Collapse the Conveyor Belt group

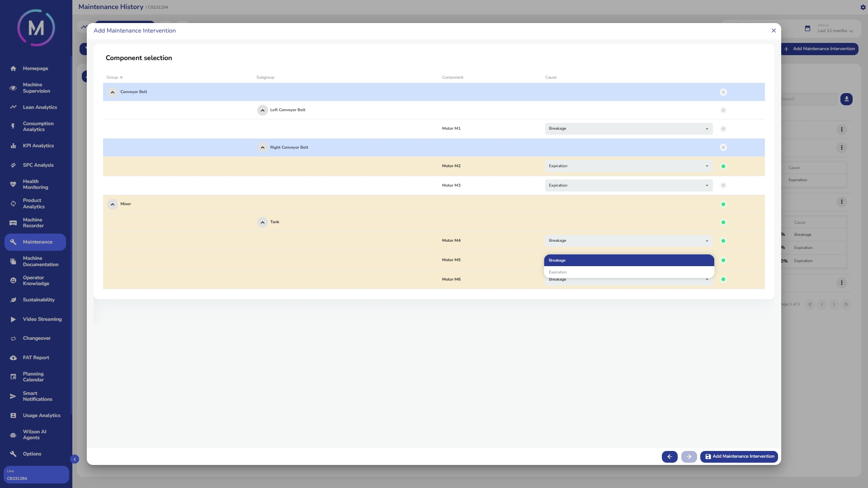click(x=113, y=92)
